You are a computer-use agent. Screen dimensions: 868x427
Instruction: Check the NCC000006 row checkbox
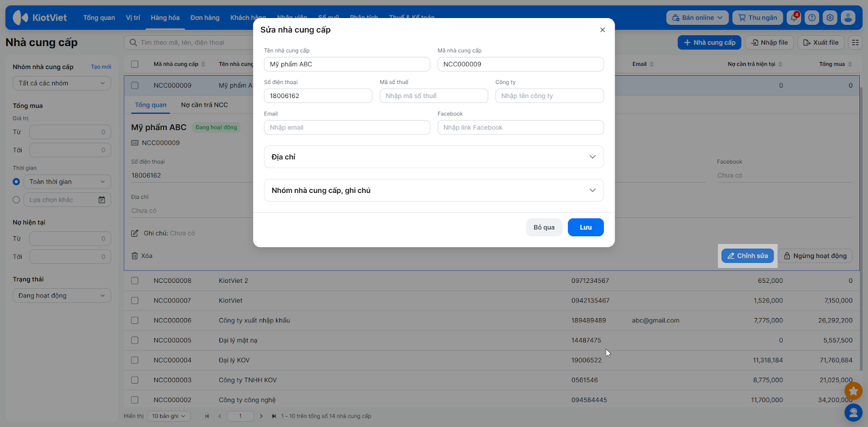[135, 320]
